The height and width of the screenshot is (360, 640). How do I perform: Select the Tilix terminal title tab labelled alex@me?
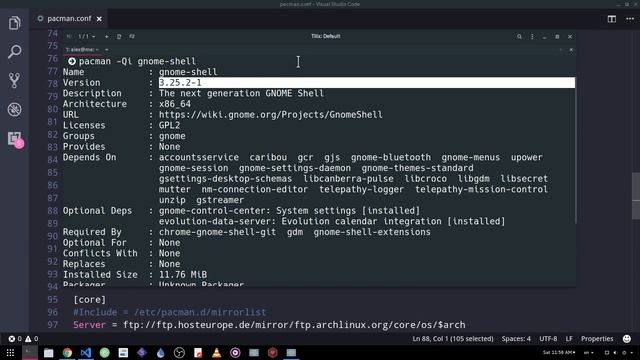82,49
